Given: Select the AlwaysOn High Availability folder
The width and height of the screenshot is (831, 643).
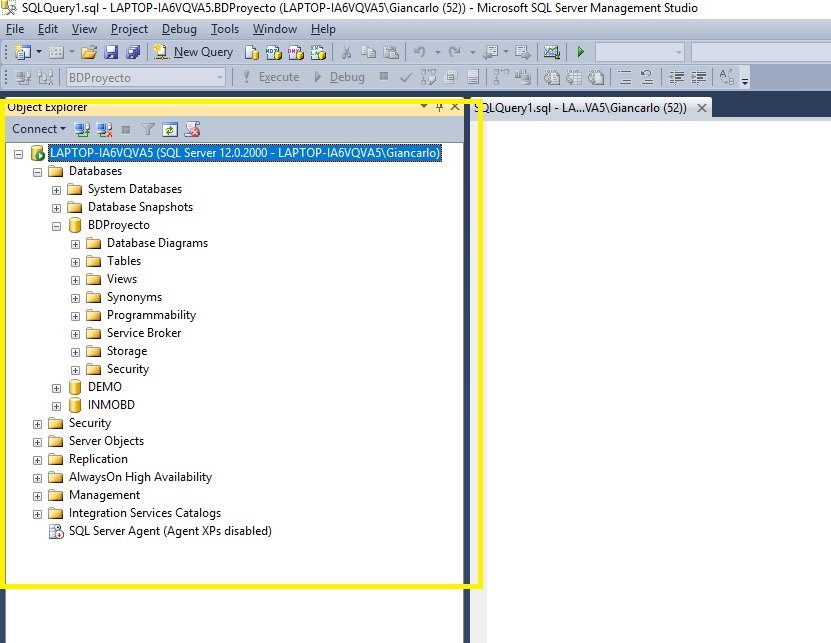Looking at the screenshot, I should [140, 477].
